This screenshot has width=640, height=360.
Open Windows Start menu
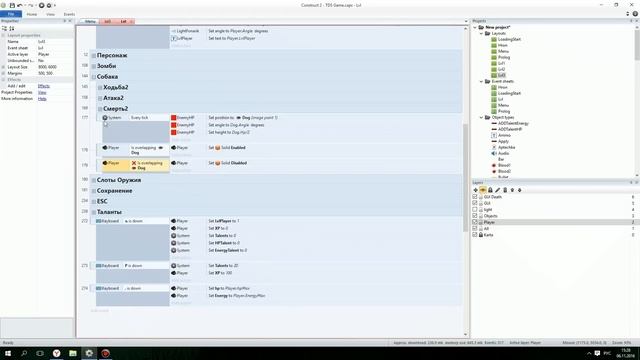pyautogui.click(x=8, y=353)
